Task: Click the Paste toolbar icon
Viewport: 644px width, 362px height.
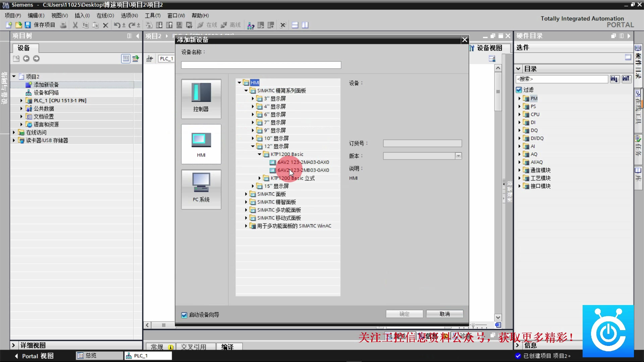Action: pos(95,25)
